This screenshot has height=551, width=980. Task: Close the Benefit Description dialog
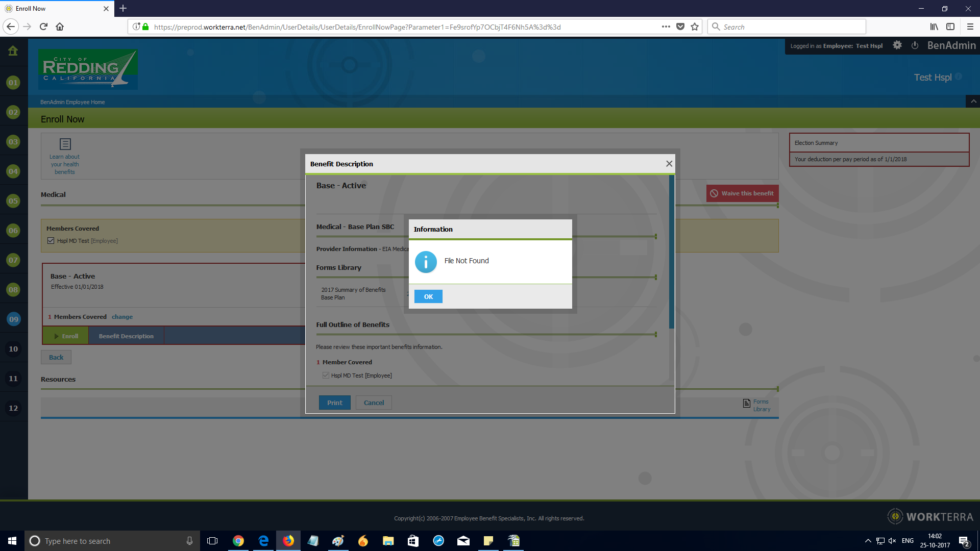pyautogui.click(x=669, y=164)
